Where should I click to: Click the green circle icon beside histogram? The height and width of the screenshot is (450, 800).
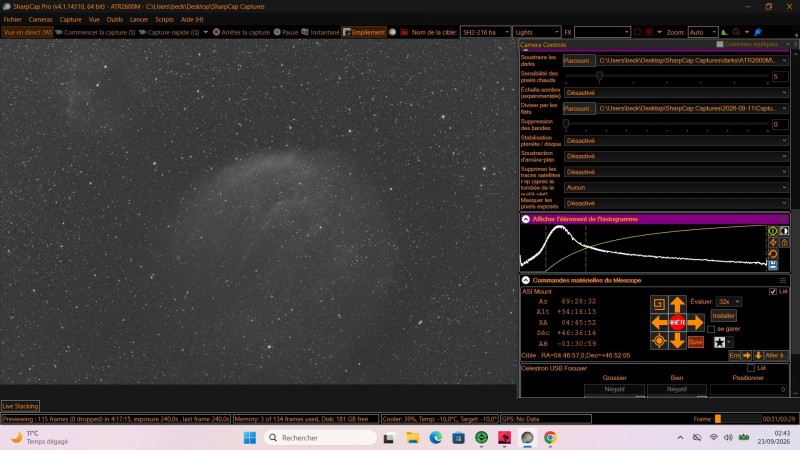tap(773, 231)
